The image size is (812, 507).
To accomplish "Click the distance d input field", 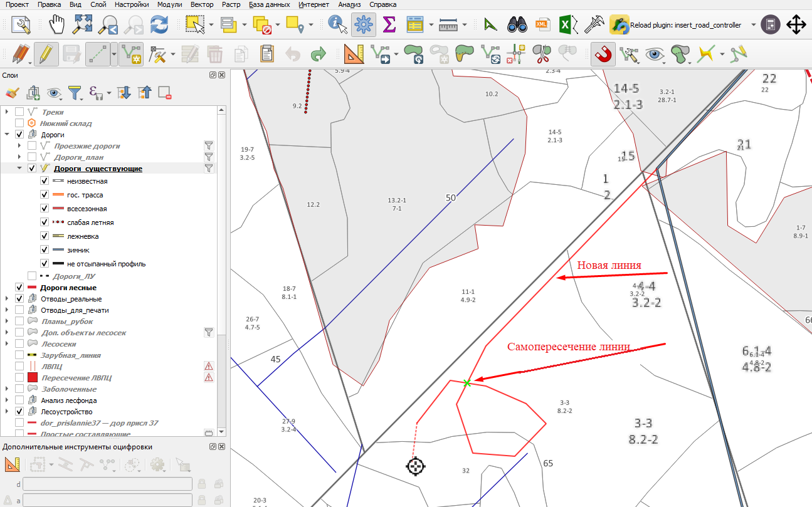I will (108, 484).
